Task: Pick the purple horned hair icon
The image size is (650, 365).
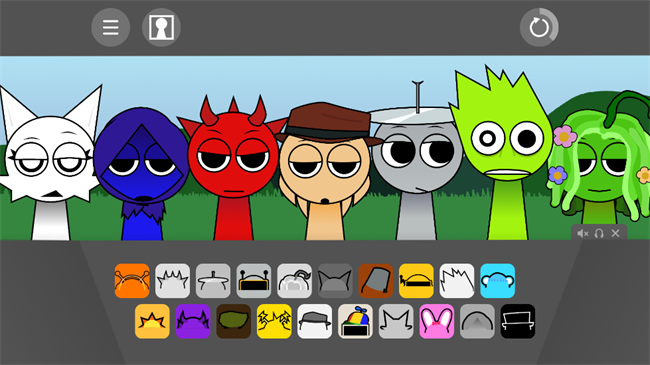Action: click(x=193, y=321)
